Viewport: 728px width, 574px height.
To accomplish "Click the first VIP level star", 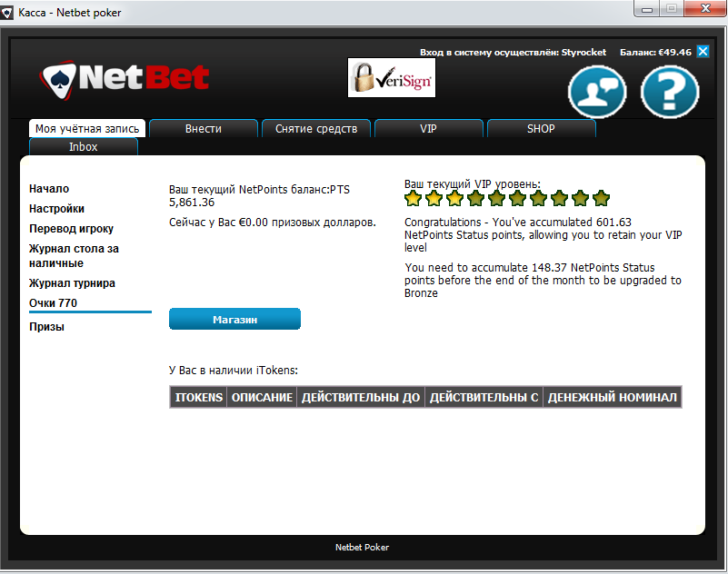I will pyautogui.click(x=413, y=199).
